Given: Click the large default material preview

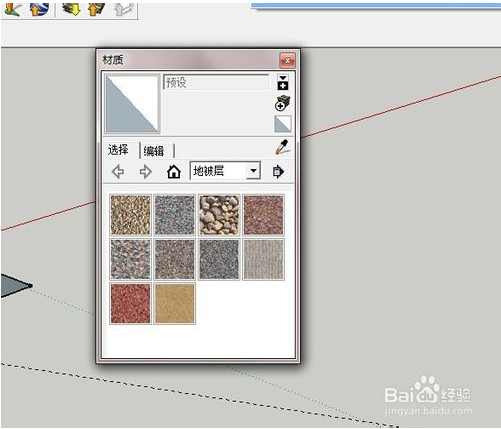Looking at the screenshot, I should [132, 104].
